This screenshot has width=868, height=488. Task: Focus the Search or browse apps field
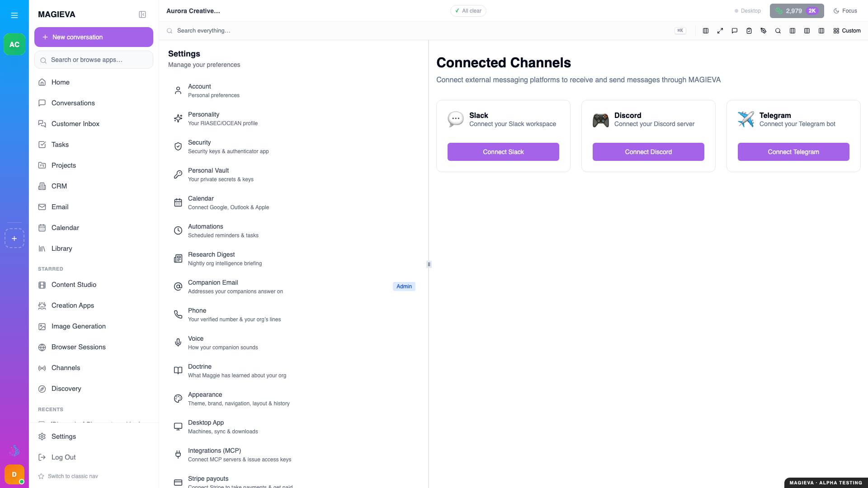[94, 60]
